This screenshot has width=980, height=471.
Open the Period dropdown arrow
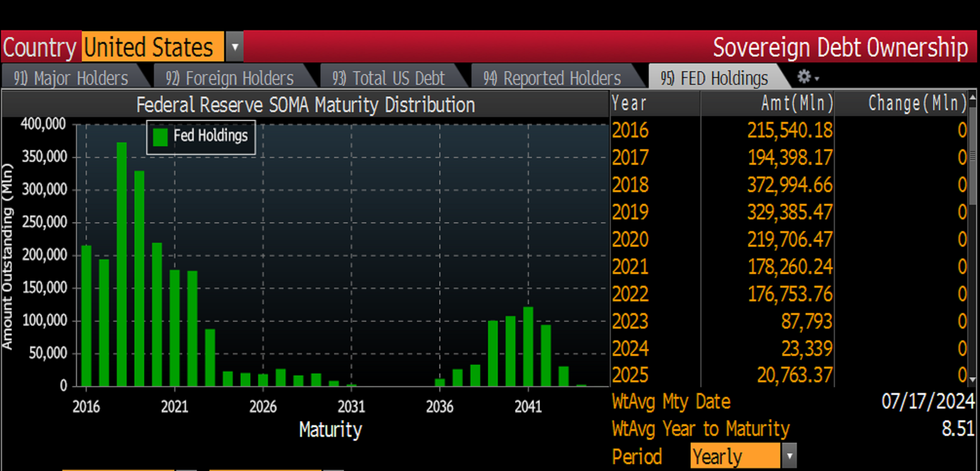pos(789,456)
